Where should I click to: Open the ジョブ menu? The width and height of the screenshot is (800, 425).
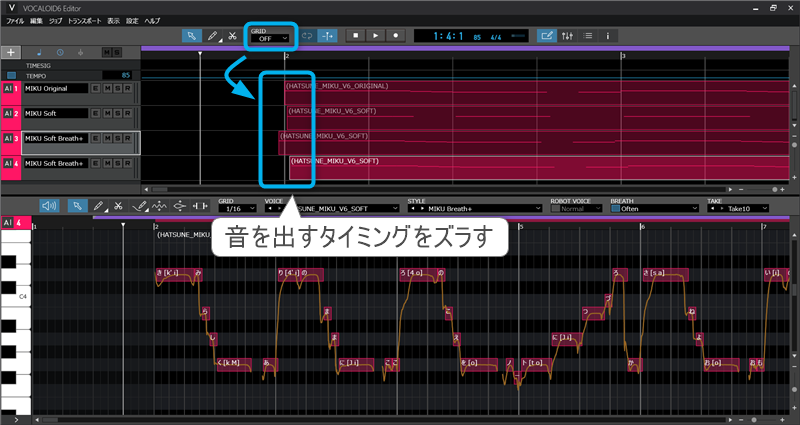(x=55, y=21)
